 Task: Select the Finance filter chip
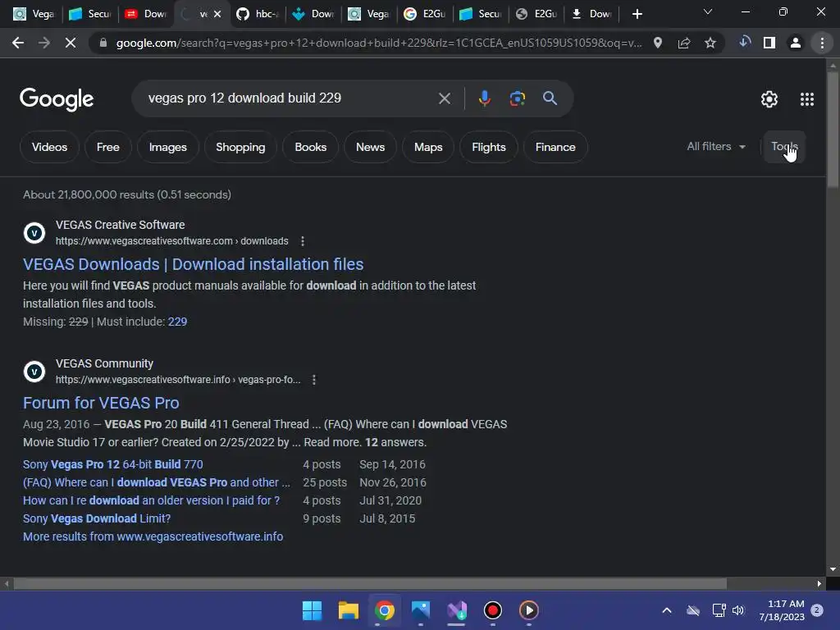coord(555,147)
